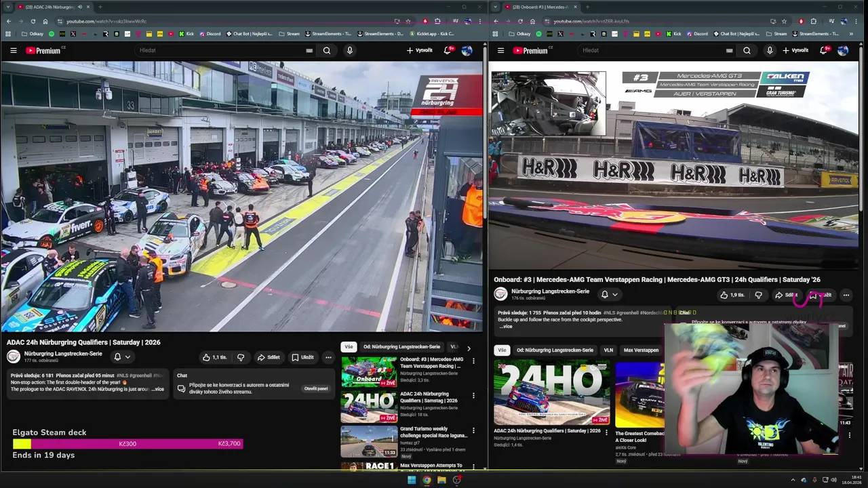Screen dimensions: 868x488
Task: Click Hledat search field in right window
Action: pos(651,50)
